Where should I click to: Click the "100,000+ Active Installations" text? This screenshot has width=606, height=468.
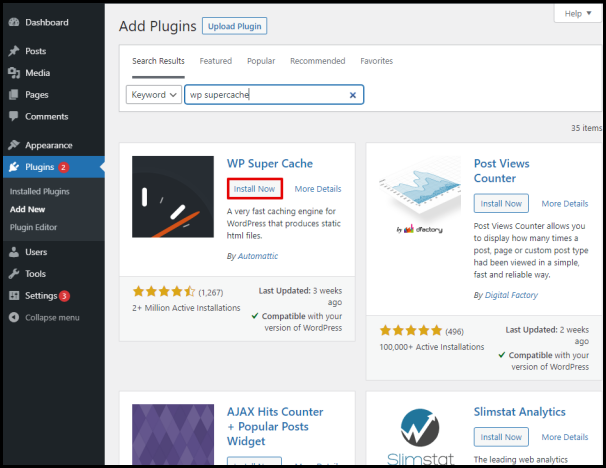tap(432, 347)
